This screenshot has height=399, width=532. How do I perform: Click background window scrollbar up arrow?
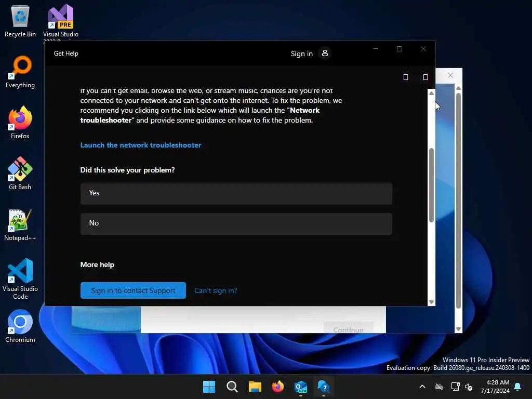click(x=458, y=88)
